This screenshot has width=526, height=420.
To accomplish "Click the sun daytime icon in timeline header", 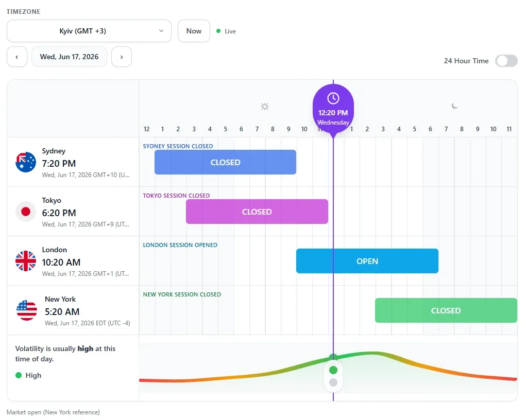I will tap(265, 107).
